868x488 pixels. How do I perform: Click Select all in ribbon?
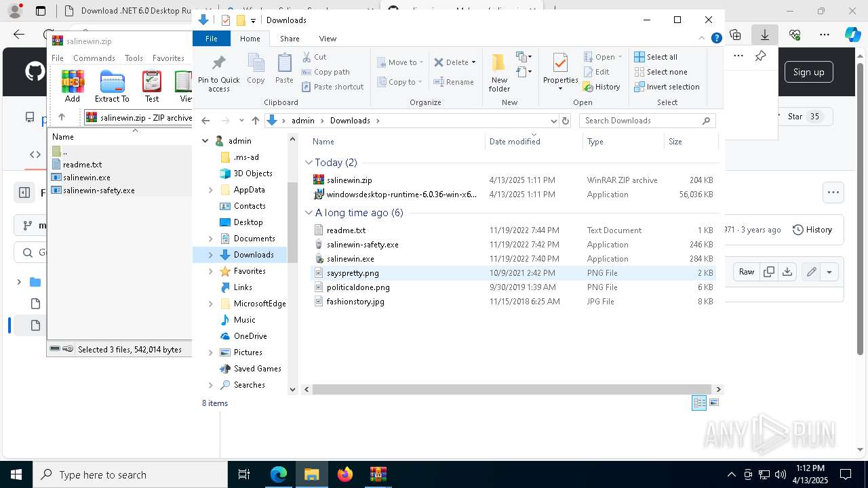(x=656, y=57)
